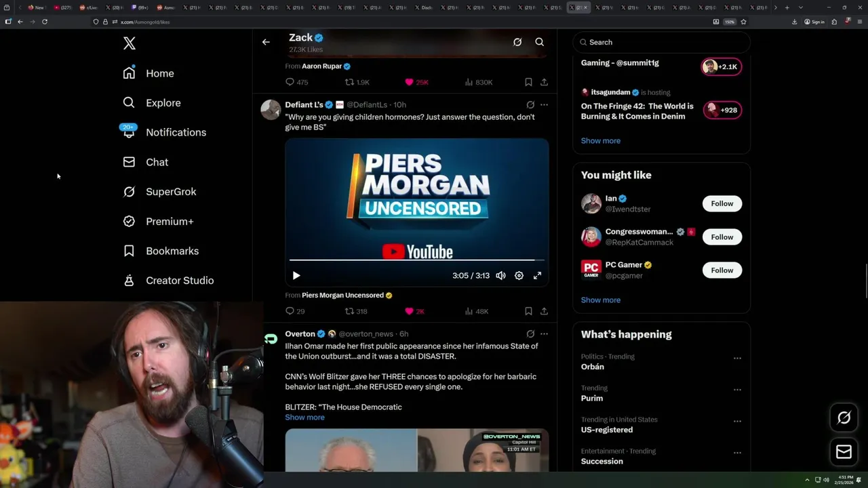The image size is (868, 488).
Task: Show more suggestions under You might like
Action: [x=601, y=300]
